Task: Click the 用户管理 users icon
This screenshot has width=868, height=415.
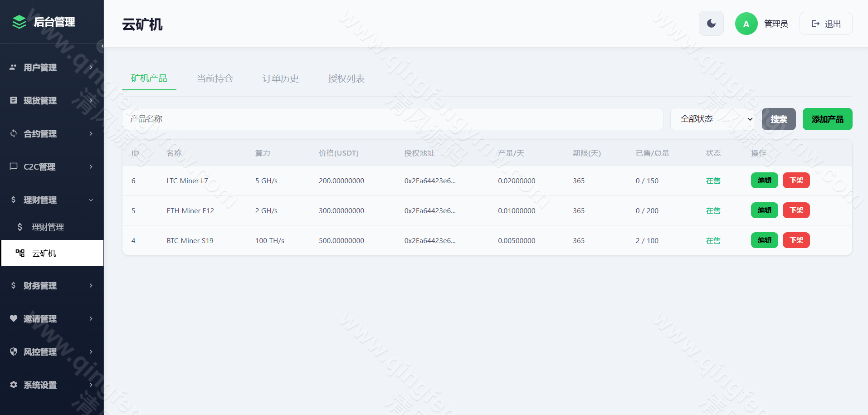Action: coord(14,67)
